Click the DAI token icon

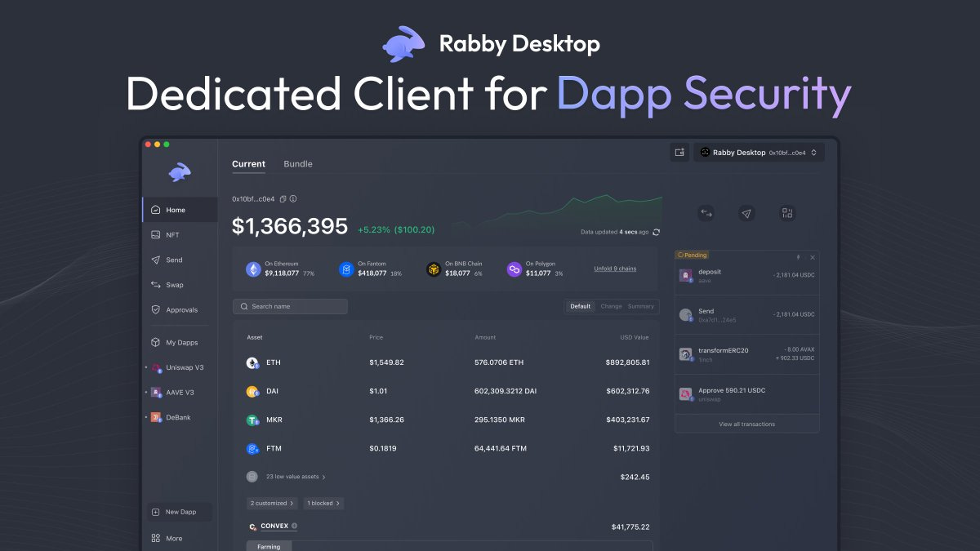[252, 391]
